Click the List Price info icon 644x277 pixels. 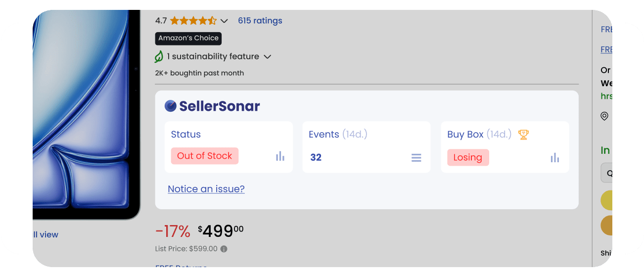click(x=224, y=249)
